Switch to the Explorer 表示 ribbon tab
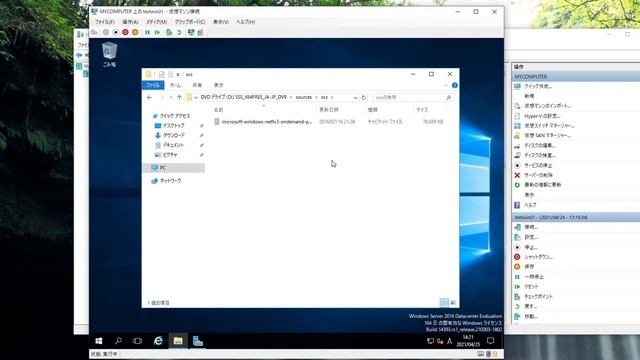Viewport: 640px width, 360px height. pos(219,85)
